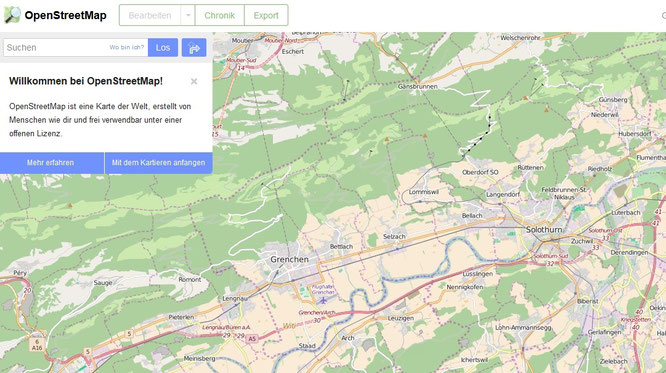The height and width of the screenshot is (373, 666).
Task: Click the Solothurn city label on map
Action: coord(544,229)
